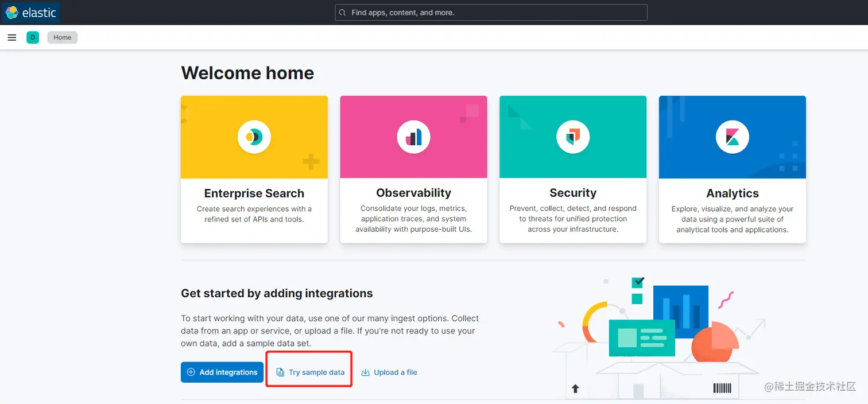Click the search magnifier icon

pos(343,13)
